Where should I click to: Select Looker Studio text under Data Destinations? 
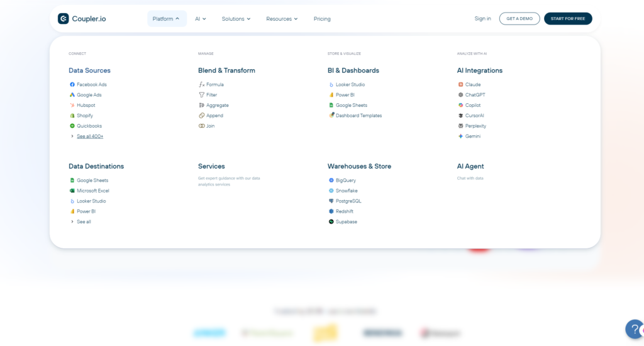pos(91,201)
